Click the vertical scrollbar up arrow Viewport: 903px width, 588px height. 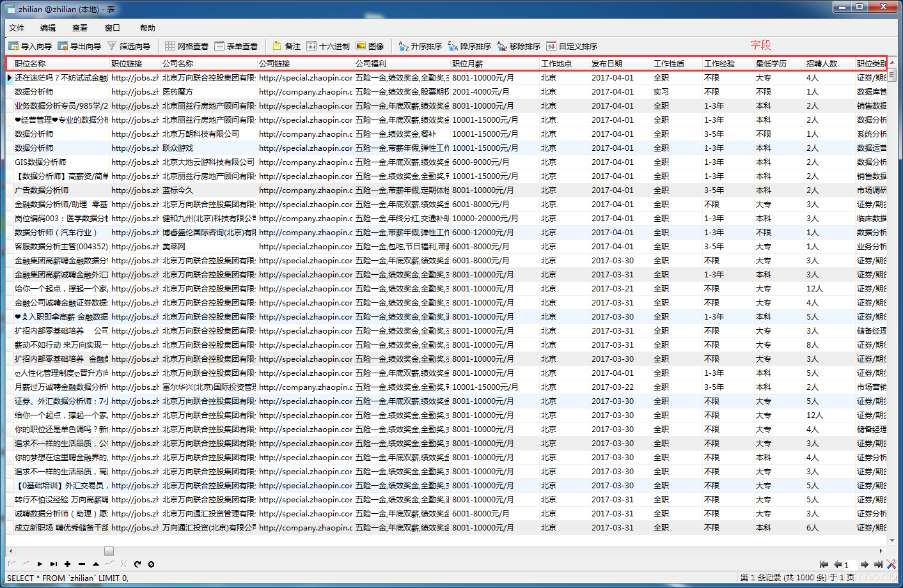click(892, 63)
